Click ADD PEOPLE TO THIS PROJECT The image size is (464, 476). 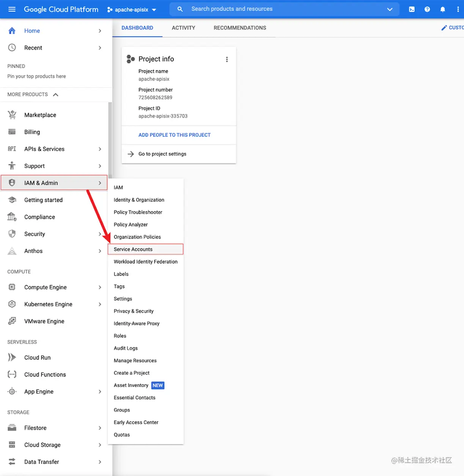coord(175,135)
